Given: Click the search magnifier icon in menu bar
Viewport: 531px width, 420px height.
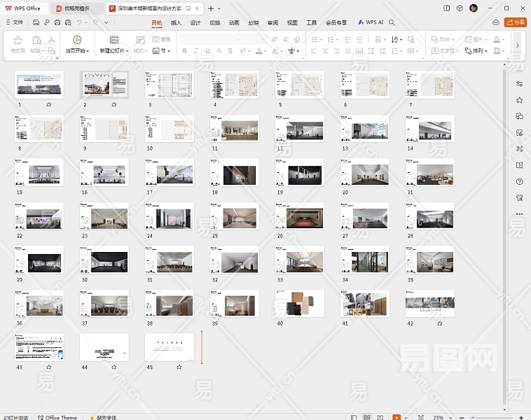Looking at the screenshot, I should tap(392, 22).
